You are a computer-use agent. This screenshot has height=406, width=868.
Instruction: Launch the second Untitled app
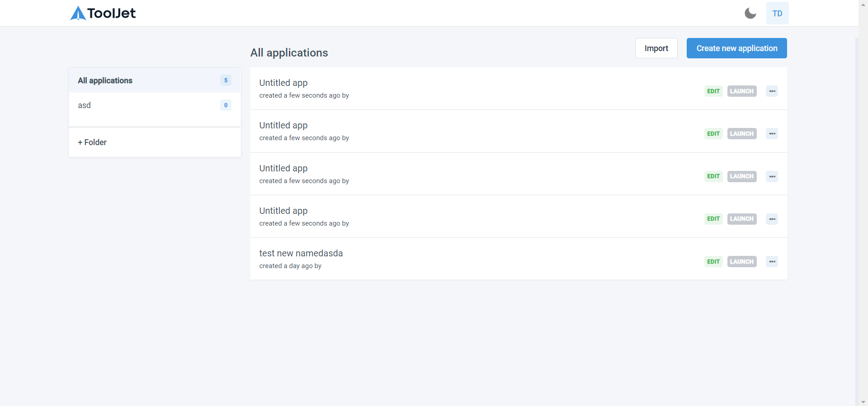(x=741, y=133)
